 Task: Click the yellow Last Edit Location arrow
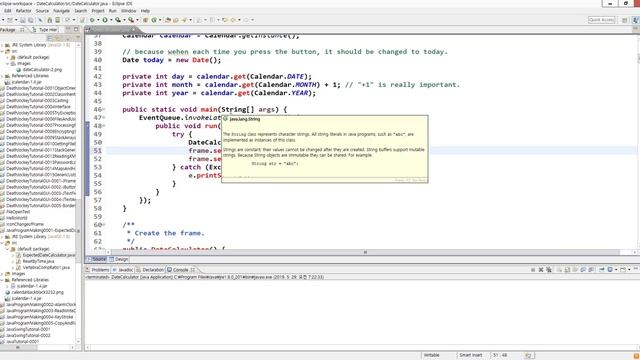click(225, 20)
